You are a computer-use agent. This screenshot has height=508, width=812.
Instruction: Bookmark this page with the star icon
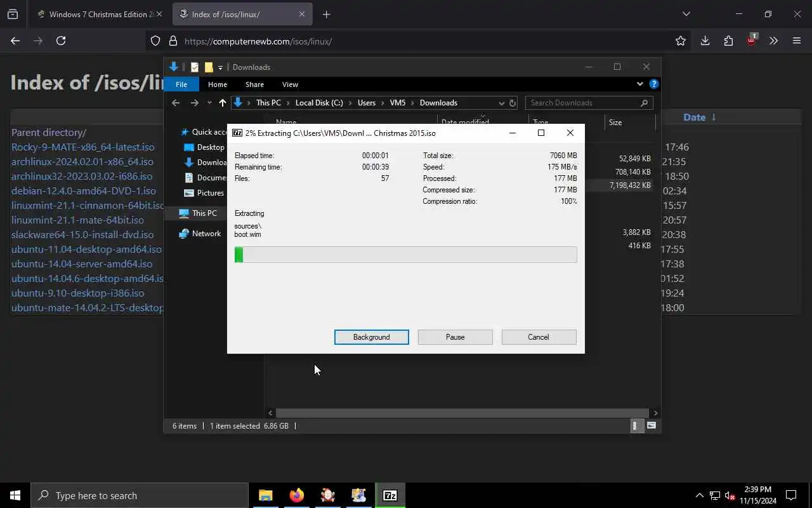pos(681,41)
